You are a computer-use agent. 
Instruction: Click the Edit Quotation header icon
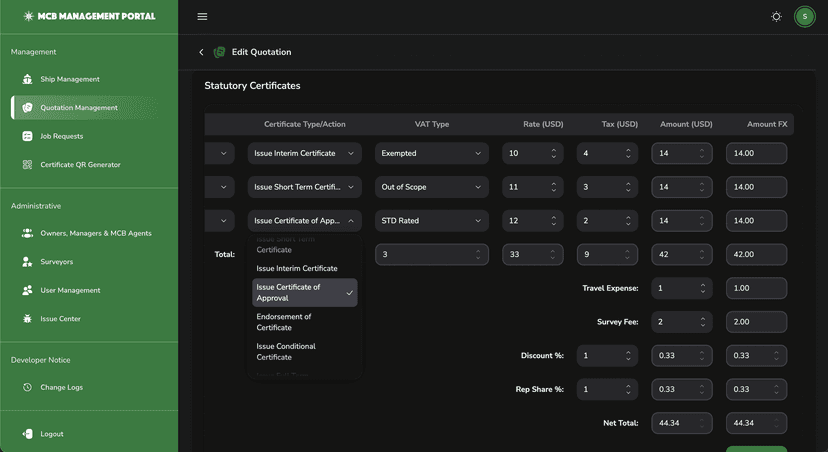pyautogui.click(x=219, y=52)
